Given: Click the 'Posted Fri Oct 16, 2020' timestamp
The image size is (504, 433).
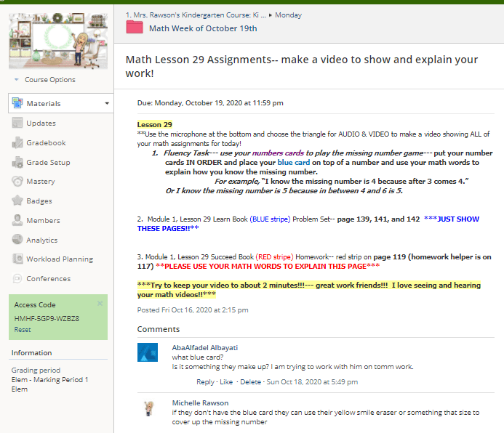Looking at the screenshot, I should click(x=193, y=310).
